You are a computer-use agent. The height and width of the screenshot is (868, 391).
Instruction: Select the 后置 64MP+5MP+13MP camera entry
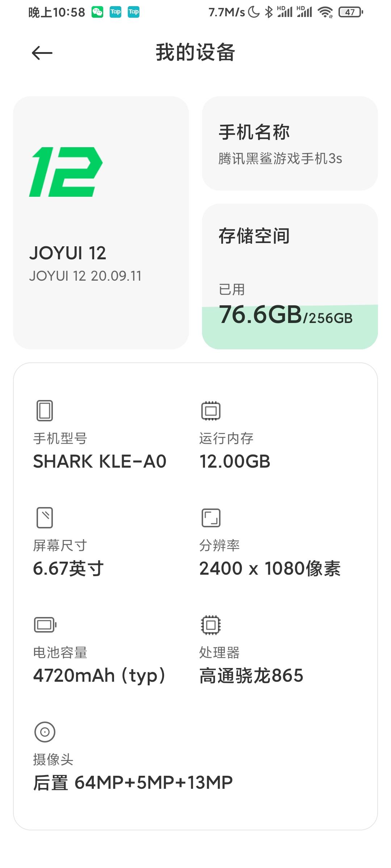click(133, 772)
